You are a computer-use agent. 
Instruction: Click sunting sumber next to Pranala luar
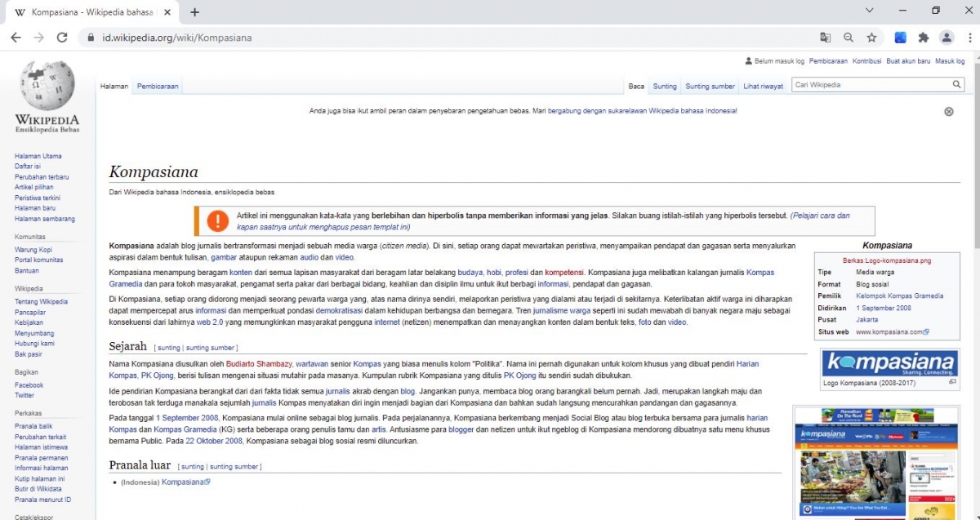234,467
